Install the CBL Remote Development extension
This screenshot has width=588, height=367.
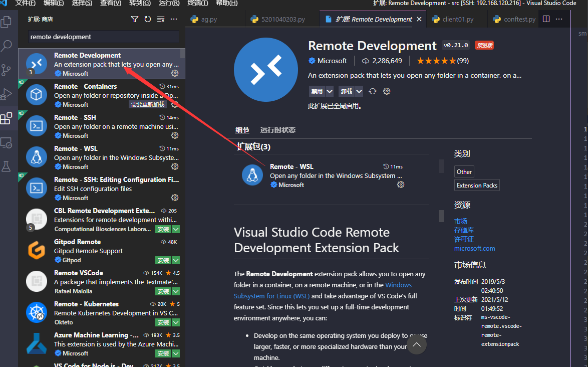163,229
